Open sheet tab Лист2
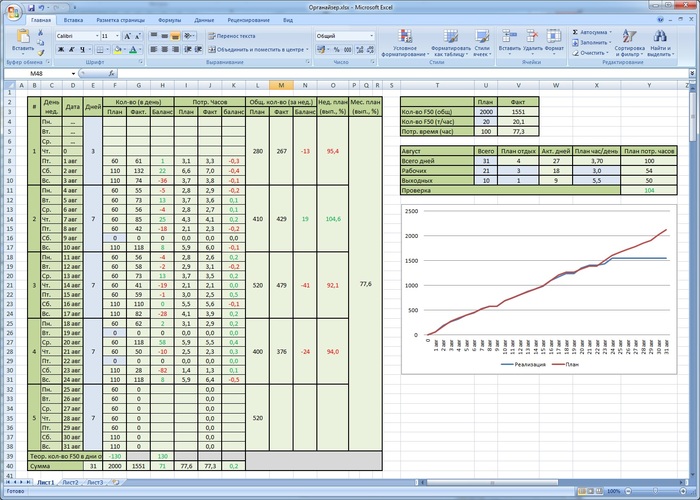 point(70,483)
